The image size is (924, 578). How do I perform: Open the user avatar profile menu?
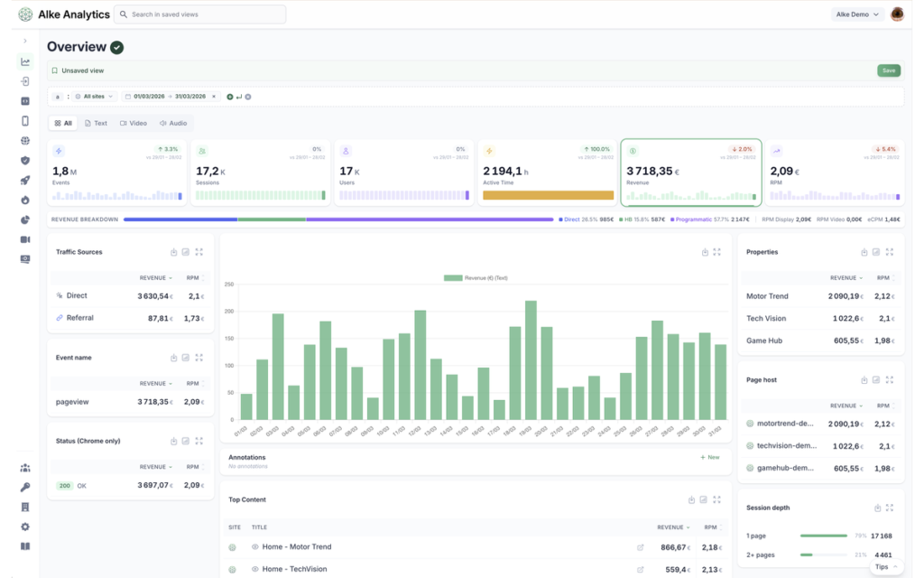point(898,14)
